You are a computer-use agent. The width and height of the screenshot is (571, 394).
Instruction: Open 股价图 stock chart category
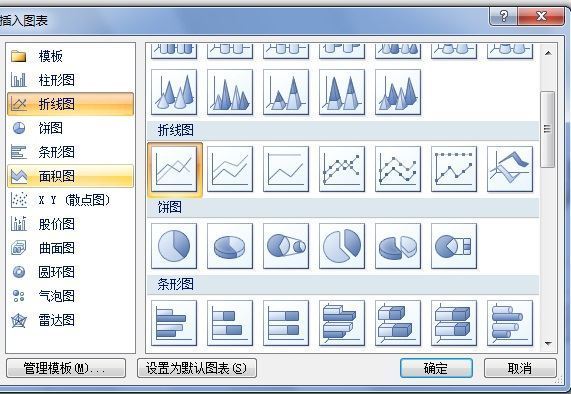(x=70, y=224)
